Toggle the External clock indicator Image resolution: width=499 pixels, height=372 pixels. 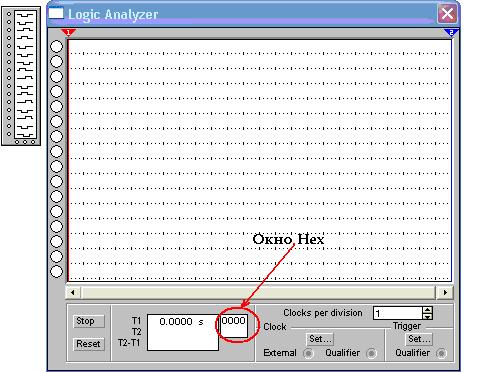coord(308,353)
